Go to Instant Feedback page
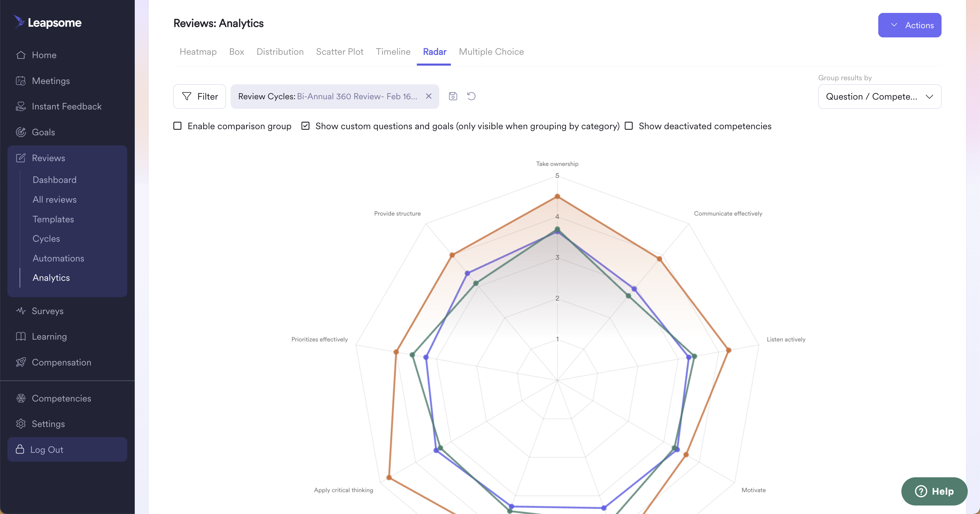 [x=67, y=106]
